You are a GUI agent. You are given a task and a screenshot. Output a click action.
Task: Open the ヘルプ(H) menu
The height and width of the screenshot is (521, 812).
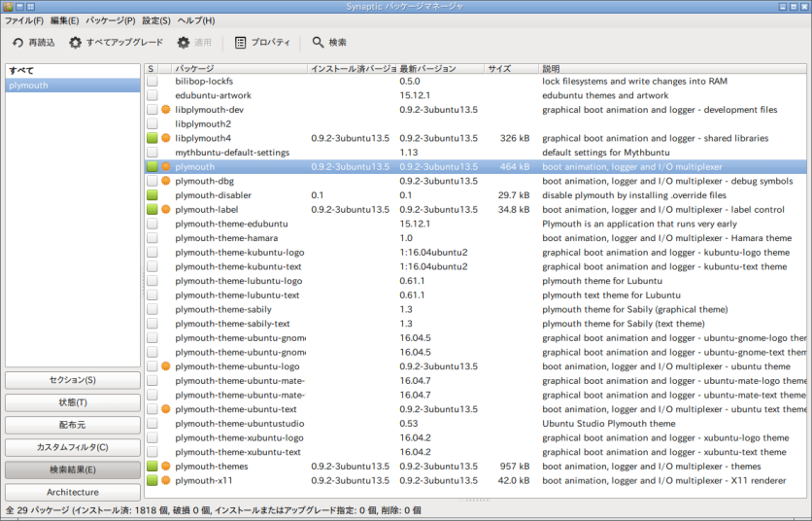tap(196, 20)
